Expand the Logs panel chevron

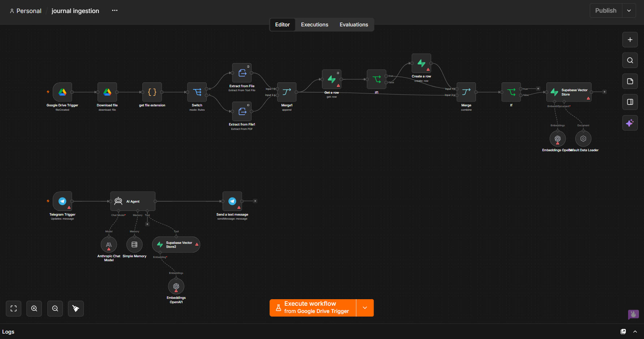click(635, 331)
